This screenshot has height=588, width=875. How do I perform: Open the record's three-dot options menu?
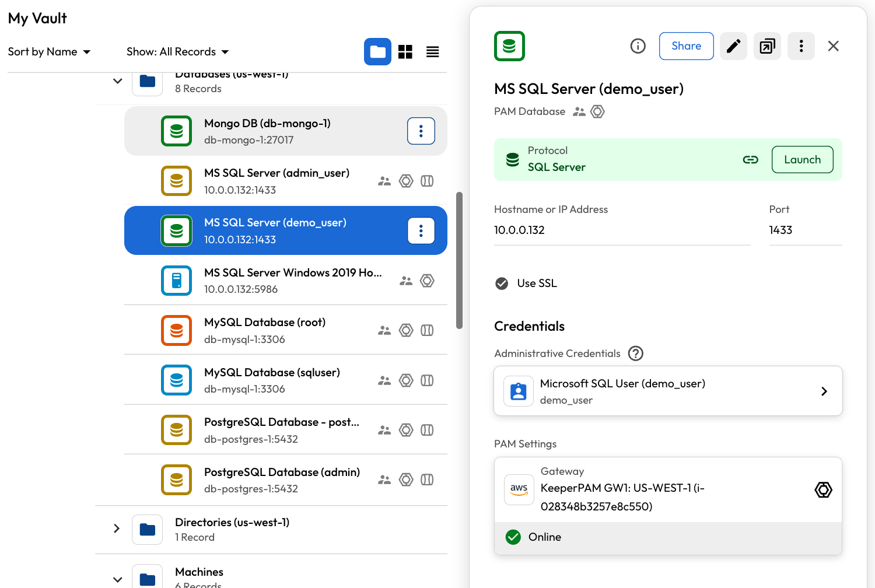(x=801, y=46)
